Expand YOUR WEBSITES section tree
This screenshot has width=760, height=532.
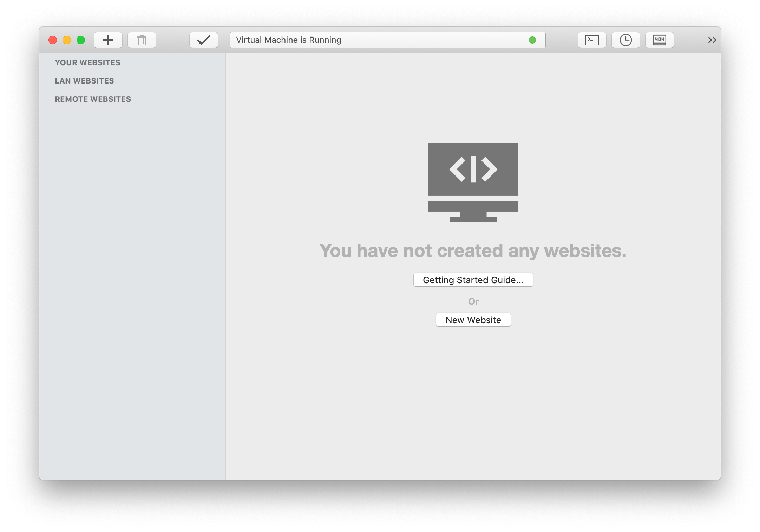tap(87, 62)
